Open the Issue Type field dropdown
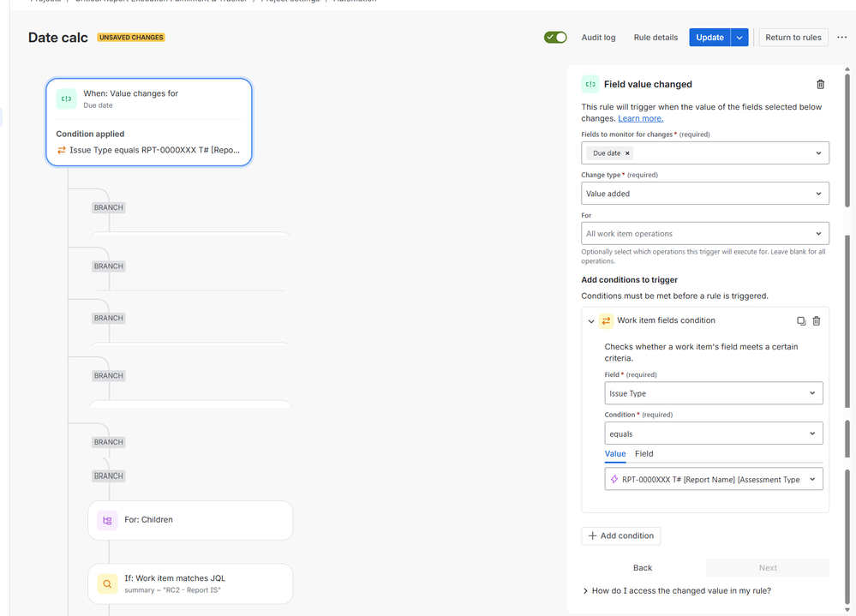Screen dimensions: 856x616 [714, 393]
